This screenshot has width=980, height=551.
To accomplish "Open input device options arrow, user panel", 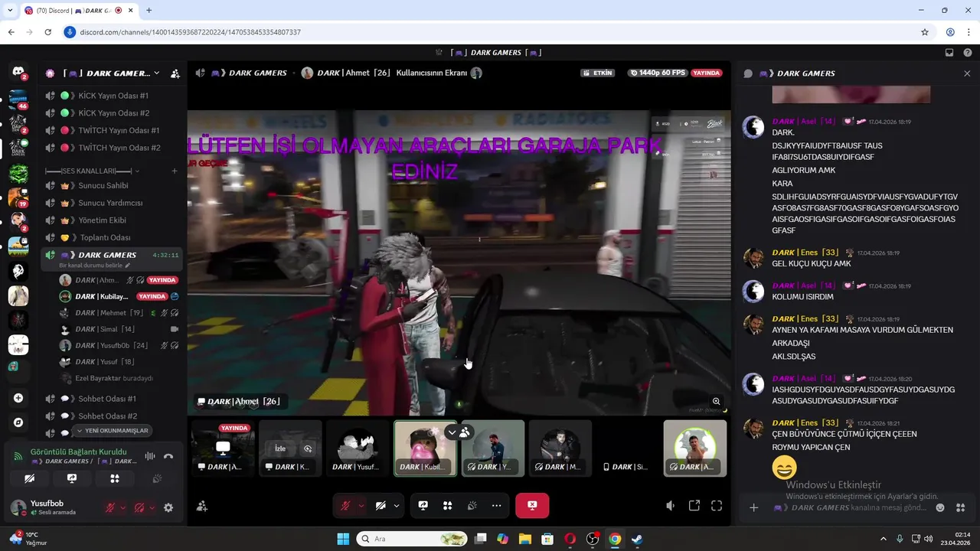I will tap(122, 507).
